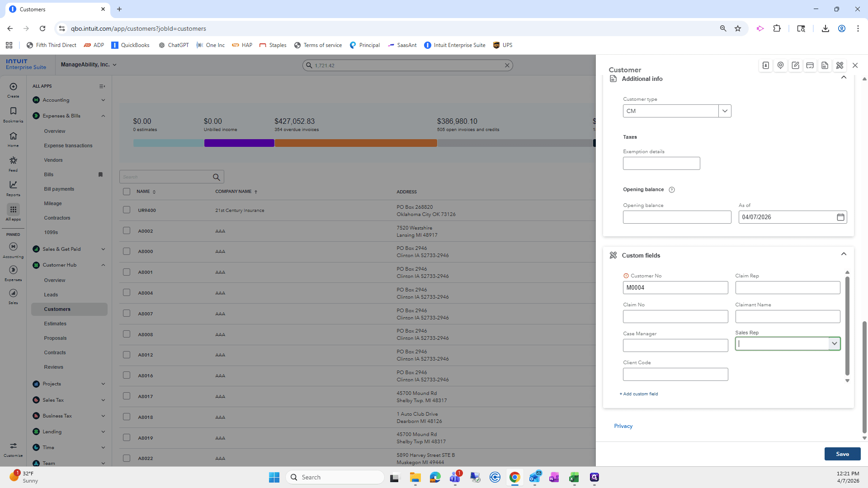The image size is (868, 488).
Task: Click the calendar icon in As of field
Action: [840, 217]
